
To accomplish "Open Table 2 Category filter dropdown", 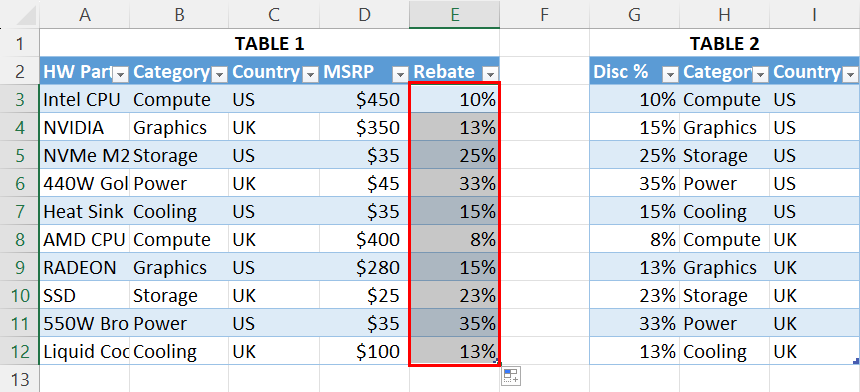I will point(761,74).
